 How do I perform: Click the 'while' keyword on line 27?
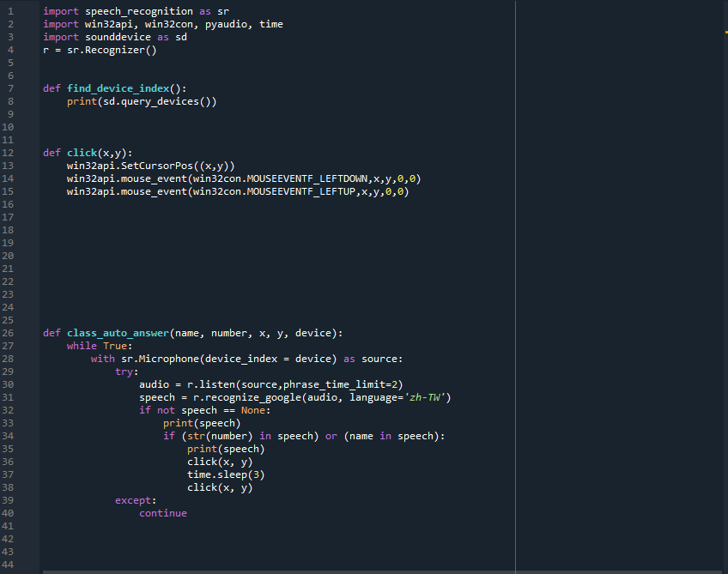82,346
